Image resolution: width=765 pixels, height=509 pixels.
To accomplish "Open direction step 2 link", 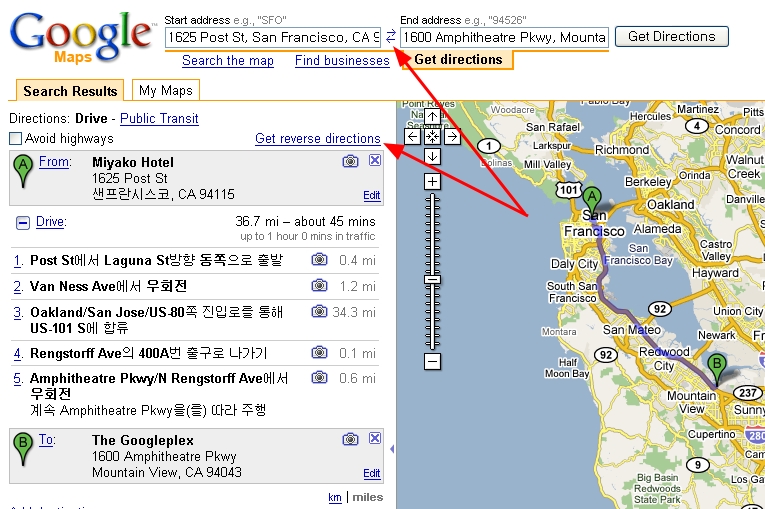I will click(18, 287).
